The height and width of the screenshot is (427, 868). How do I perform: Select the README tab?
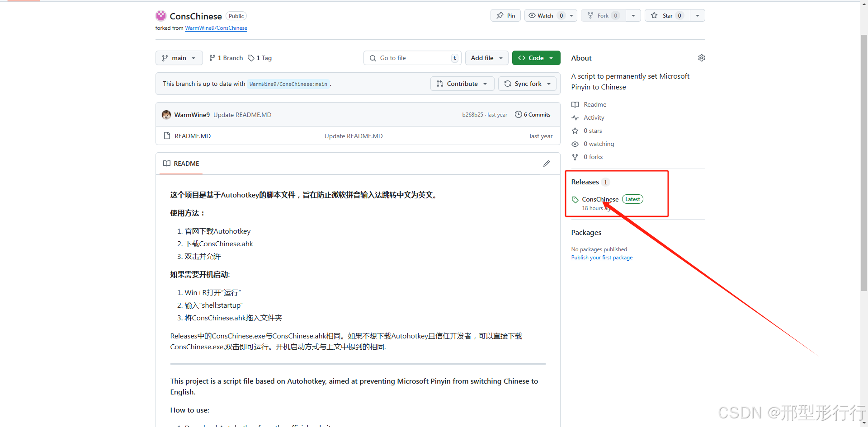(181, 164)
